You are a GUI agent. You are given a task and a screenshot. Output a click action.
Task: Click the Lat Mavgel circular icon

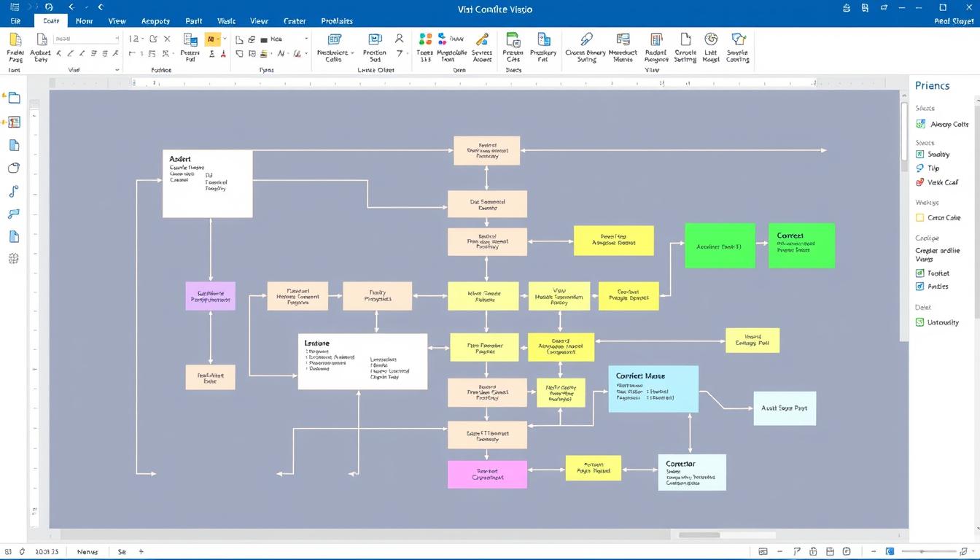tap(711, 39)
